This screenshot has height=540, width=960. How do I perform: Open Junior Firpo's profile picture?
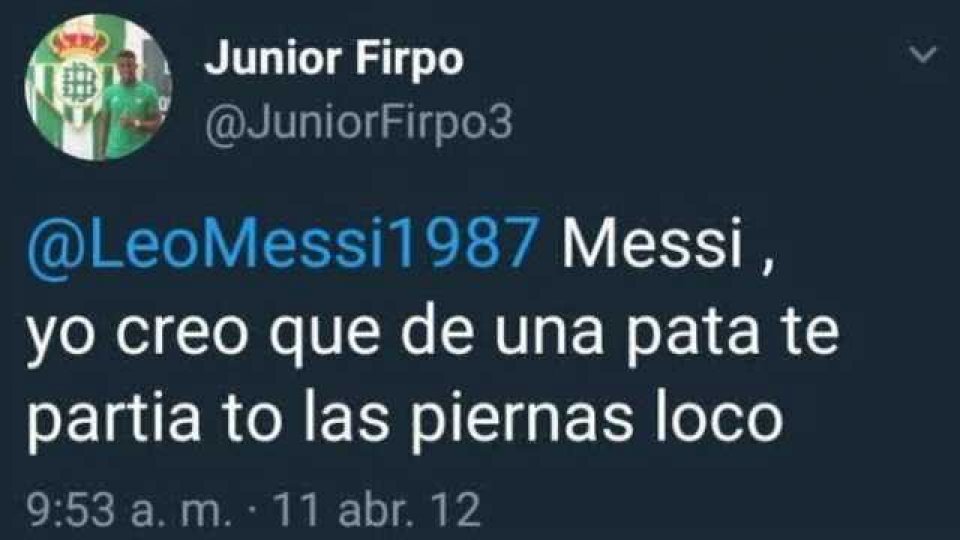click(x=98, y=86)
